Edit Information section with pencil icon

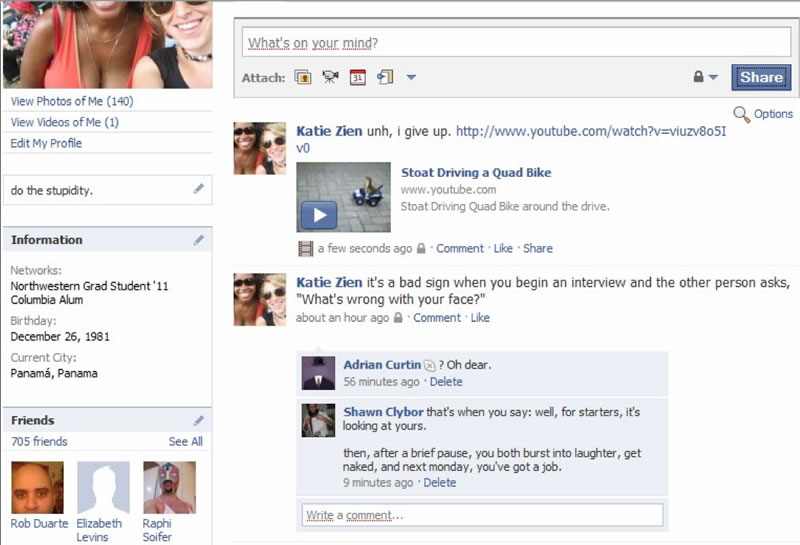click(x=198, y=240)
